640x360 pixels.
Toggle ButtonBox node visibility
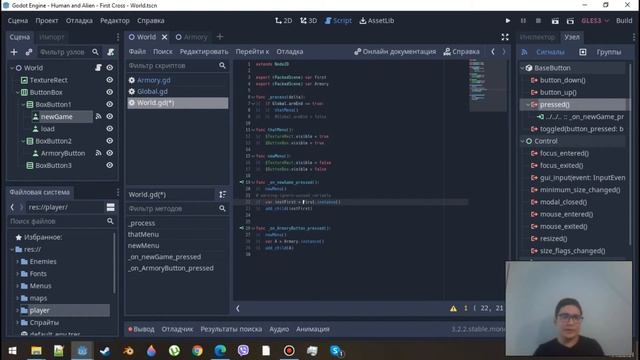point(110,92)
